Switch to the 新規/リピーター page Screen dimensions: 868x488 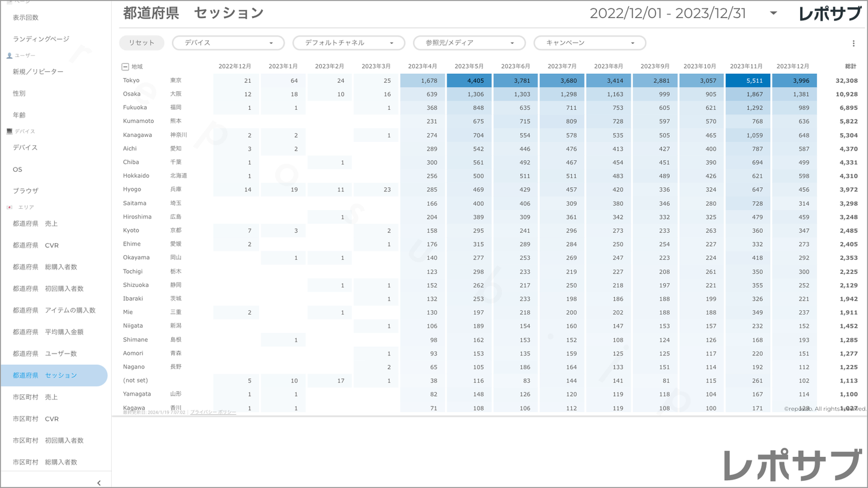coord(38,72)
